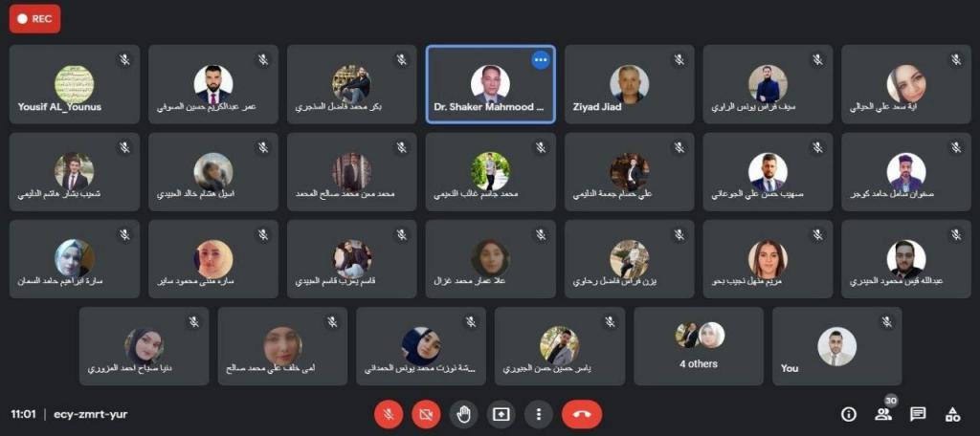Click the muted mic icon on You tile
Image resolution: width=980 pixels, height=436 pixels.
click(886, 321)
